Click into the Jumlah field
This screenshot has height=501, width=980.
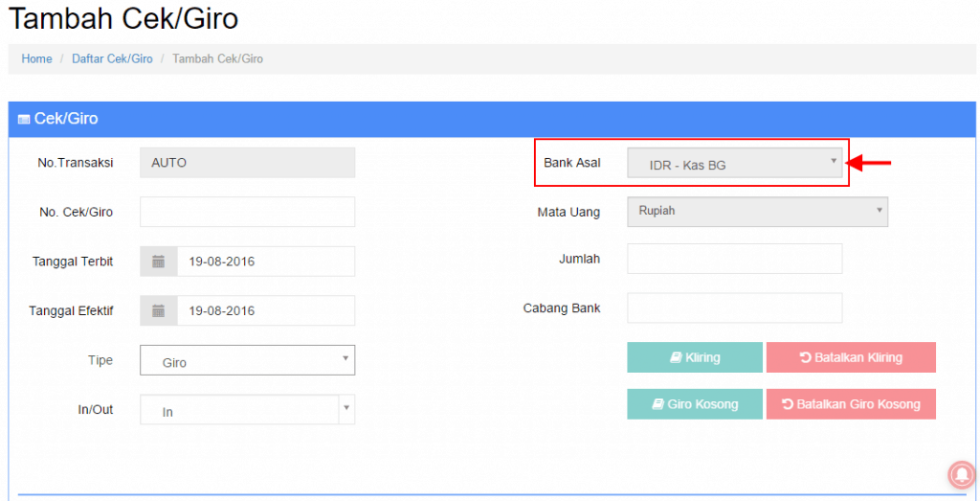(735, 259)
